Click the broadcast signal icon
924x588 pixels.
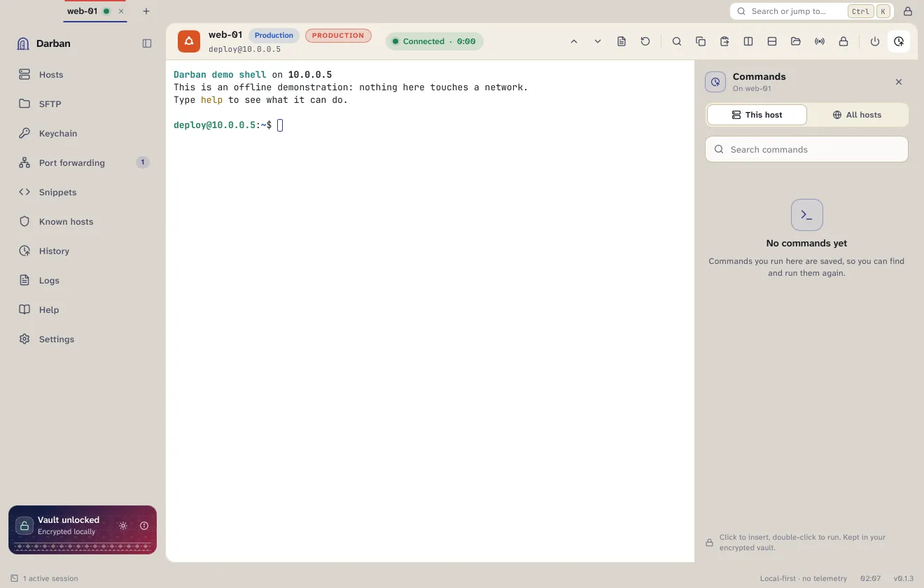820,41
